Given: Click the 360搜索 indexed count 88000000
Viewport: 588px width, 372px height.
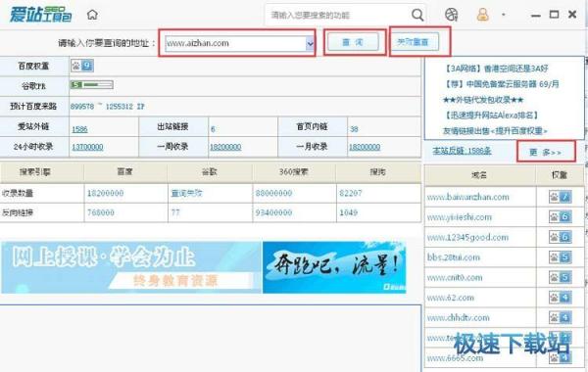Looking at the screenshot, I should click(x=273, y=193).
